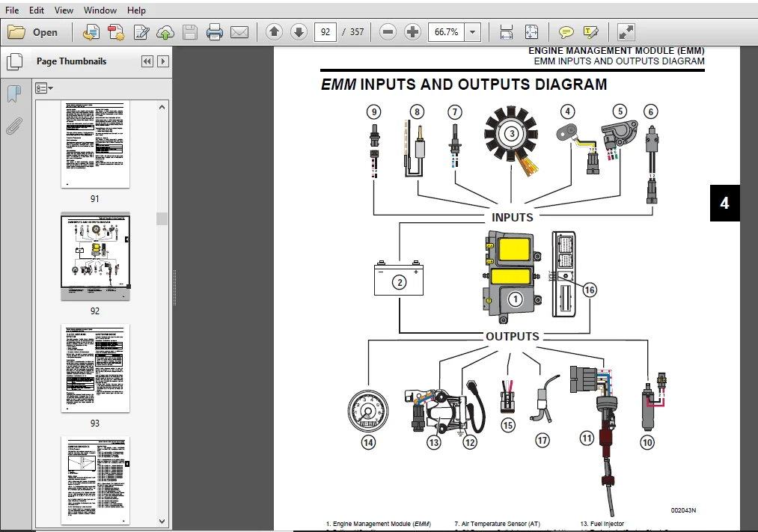
Task: Select the page 91 thumbnail
Action: (95, 145)
